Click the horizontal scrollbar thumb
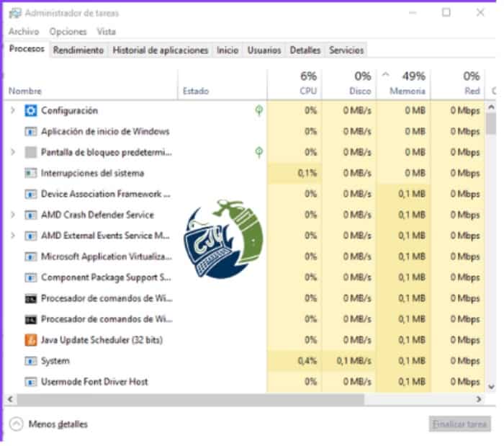The image size is (504, 446). pyautogui.click(x=191, y=399)
